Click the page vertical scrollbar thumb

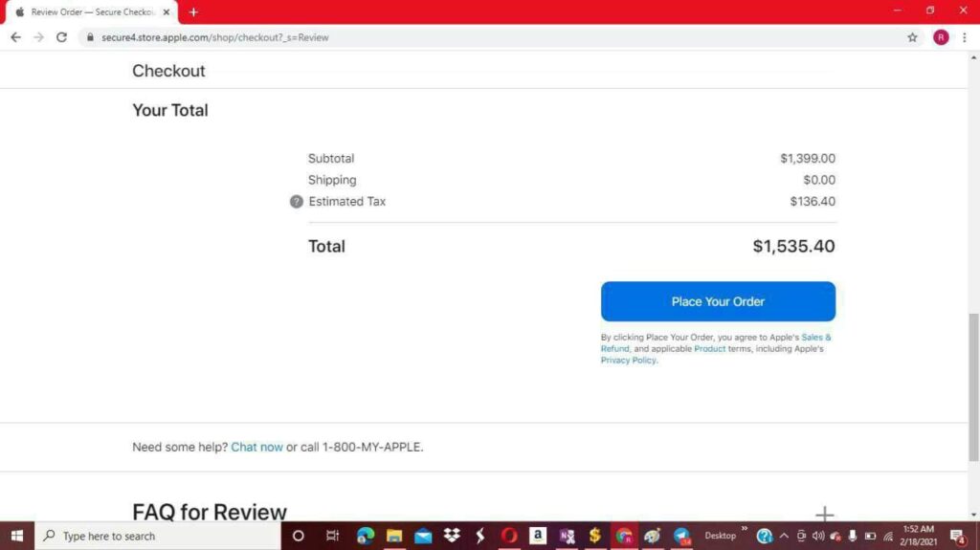coord(973,387)
